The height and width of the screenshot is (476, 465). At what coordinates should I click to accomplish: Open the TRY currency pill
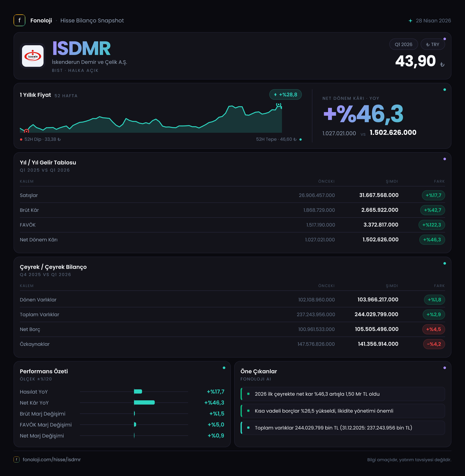pyautogui.click(x=432, y=44)
